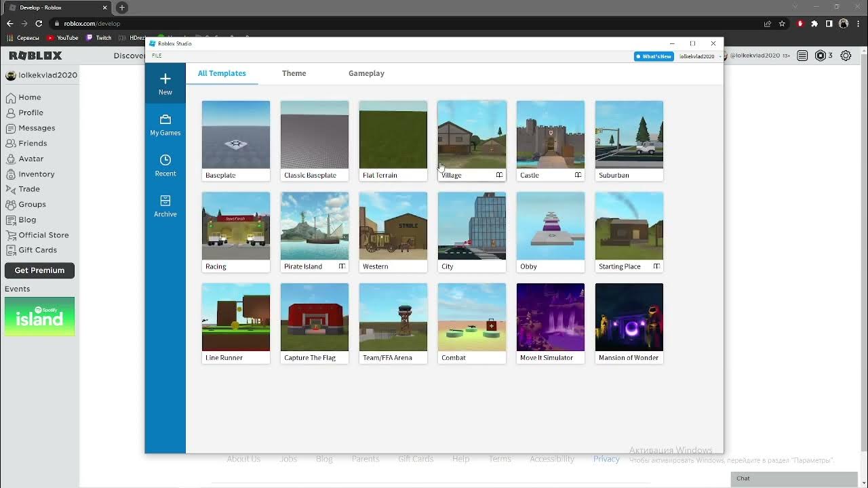Open My Games in Roblox Studio sidebar

(165, 125)
